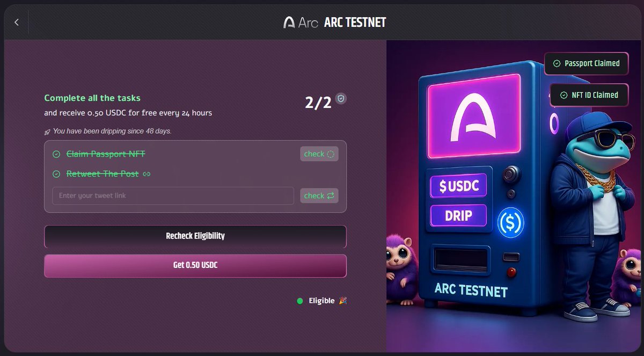Click the check button beside tweet link field
This screenshot has height=356, width=644.
(x=319, y=195)
